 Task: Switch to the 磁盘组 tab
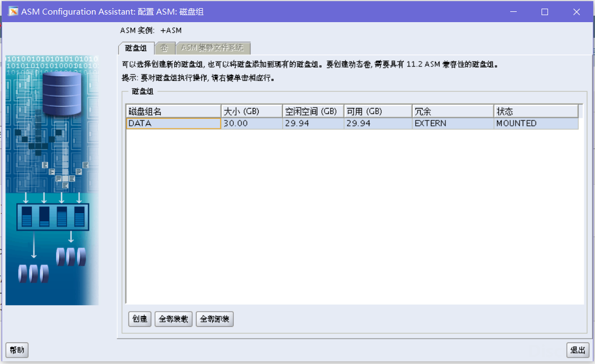[136, 48]
